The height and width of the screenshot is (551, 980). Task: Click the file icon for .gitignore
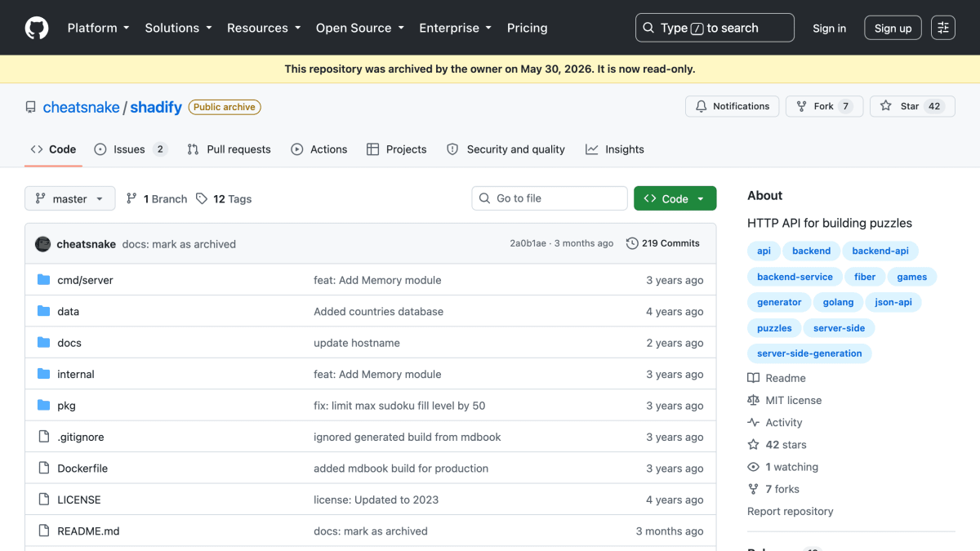(x=44, y=437)
